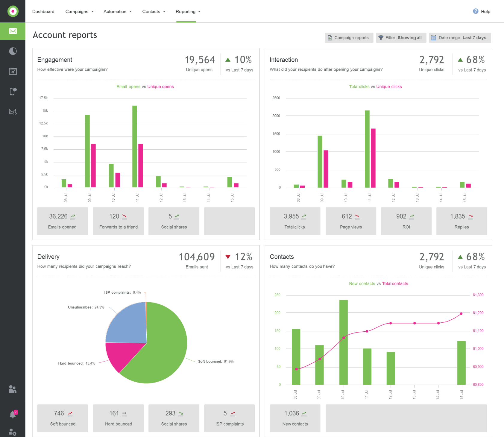The height and width of the screenshot is (437, 504).
Task: Toggle the Email opens legend series
Action: [x=128, y=87]
